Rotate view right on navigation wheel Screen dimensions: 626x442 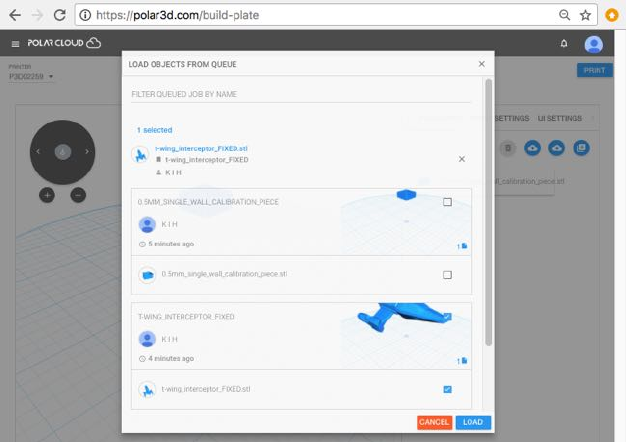pos(87,152)
